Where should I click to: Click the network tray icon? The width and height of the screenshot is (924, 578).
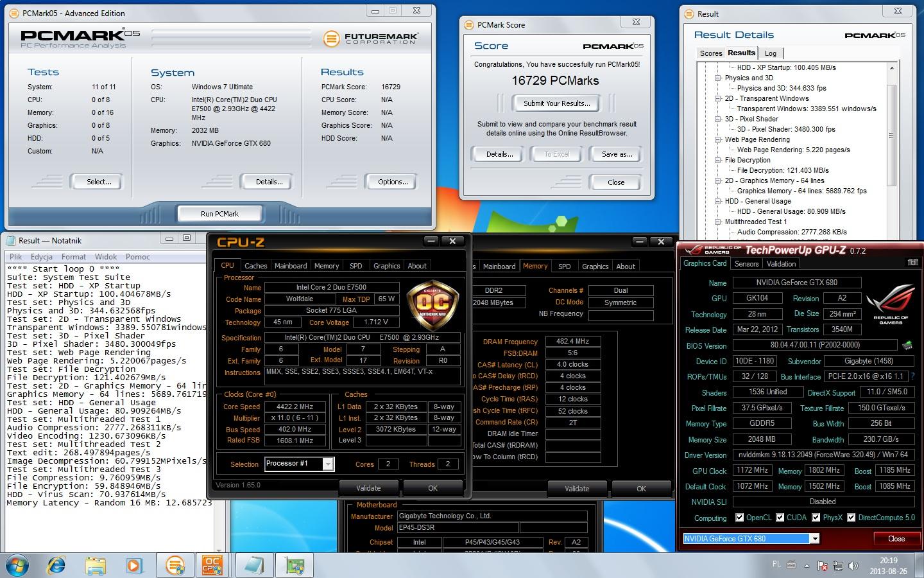pos(838,566)
